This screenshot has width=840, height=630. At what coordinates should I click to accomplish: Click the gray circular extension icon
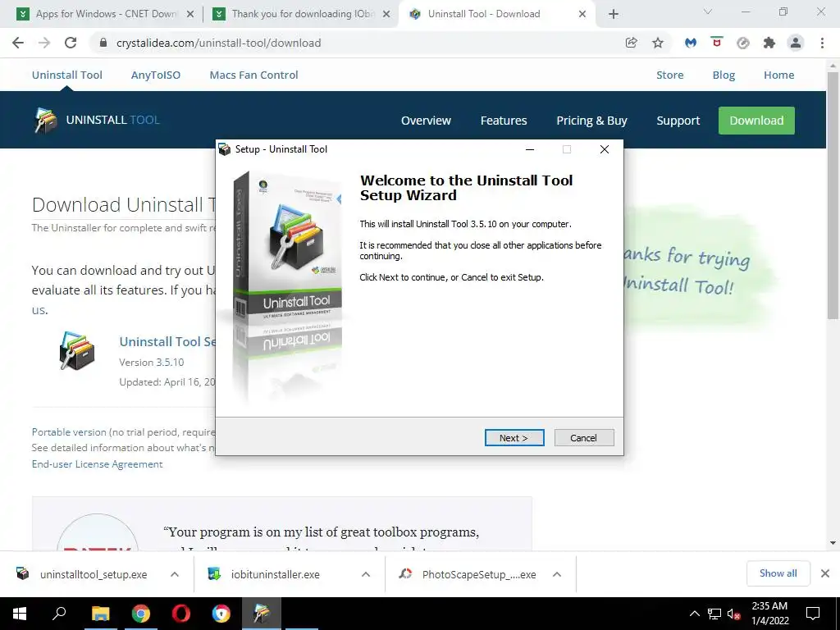click(x=743, y=43)
